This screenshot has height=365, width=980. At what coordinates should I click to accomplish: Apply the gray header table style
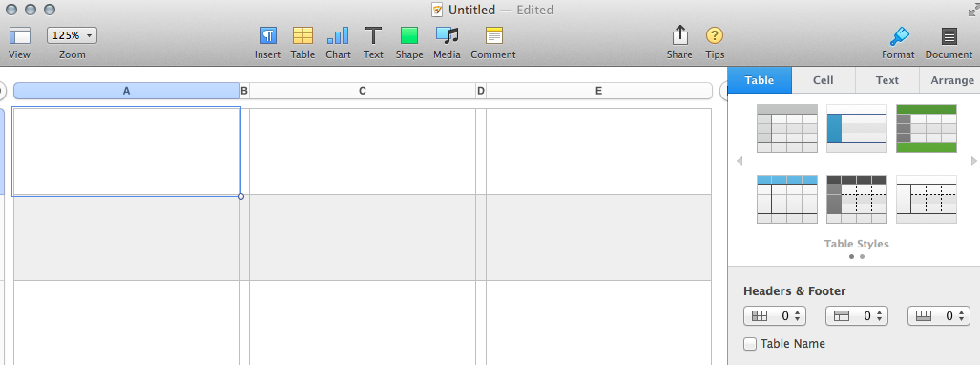click(x=787, y=128)
